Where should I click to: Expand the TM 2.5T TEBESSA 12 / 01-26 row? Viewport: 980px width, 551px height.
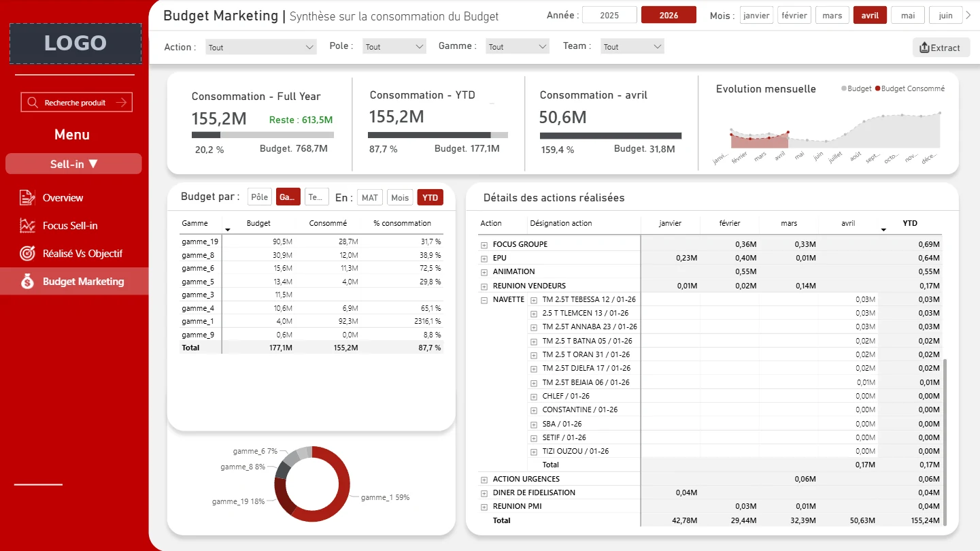pos(534,299)
